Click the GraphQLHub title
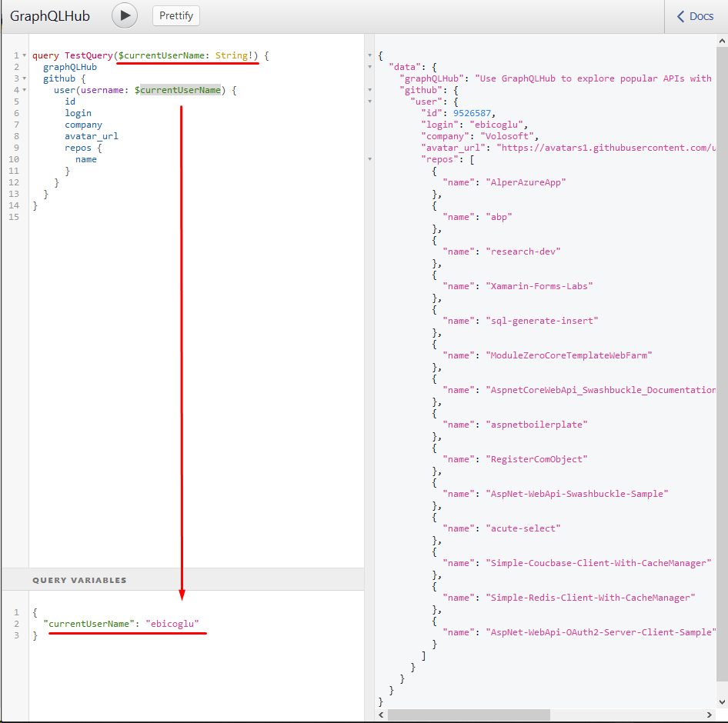Viewport: 728px width, 723px height. pyautogui.click(x=50, y=16)
